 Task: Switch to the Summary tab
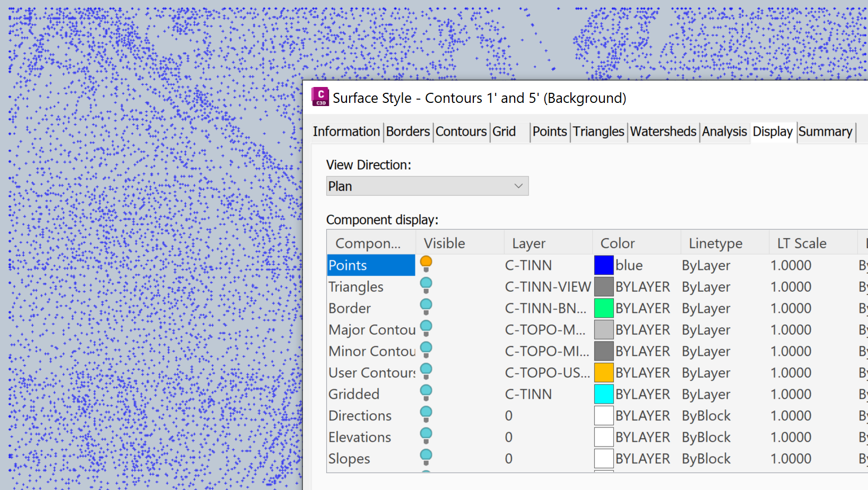coord(826,132)
